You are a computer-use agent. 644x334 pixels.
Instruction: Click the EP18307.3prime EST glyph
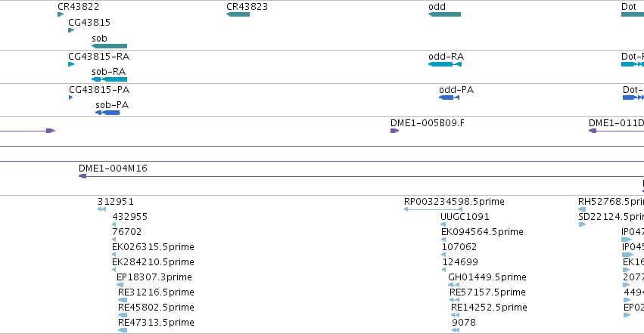120,285
